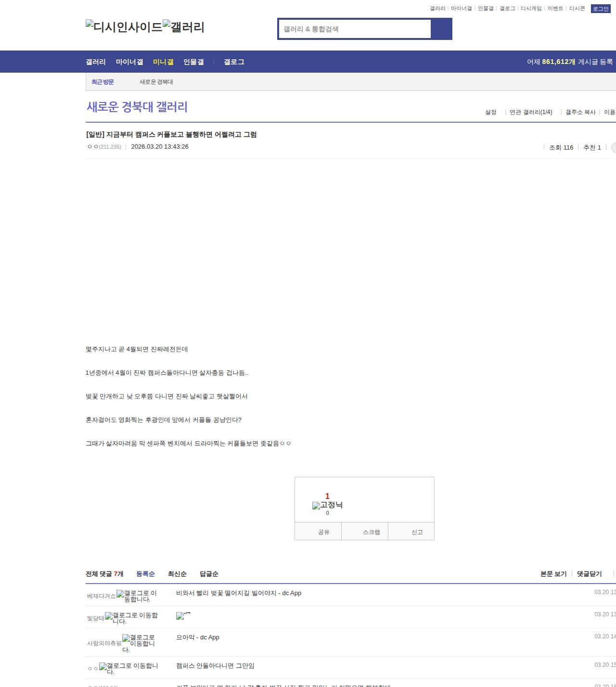This screenshot has height=687, width=616.
Task: Select 갤러리 in the blue navigation bar
Action: [x=96, y=62]
